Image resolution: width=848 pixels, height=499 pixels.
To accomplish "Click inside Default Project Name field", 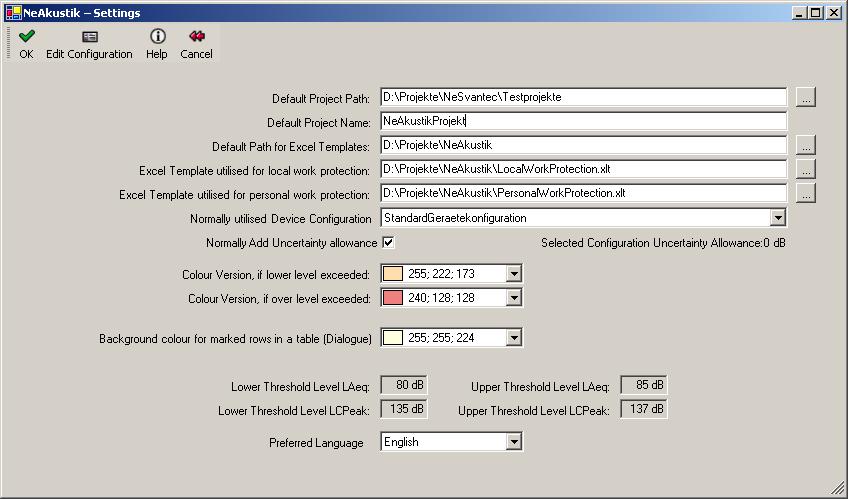I will click(x=582, y=121).
